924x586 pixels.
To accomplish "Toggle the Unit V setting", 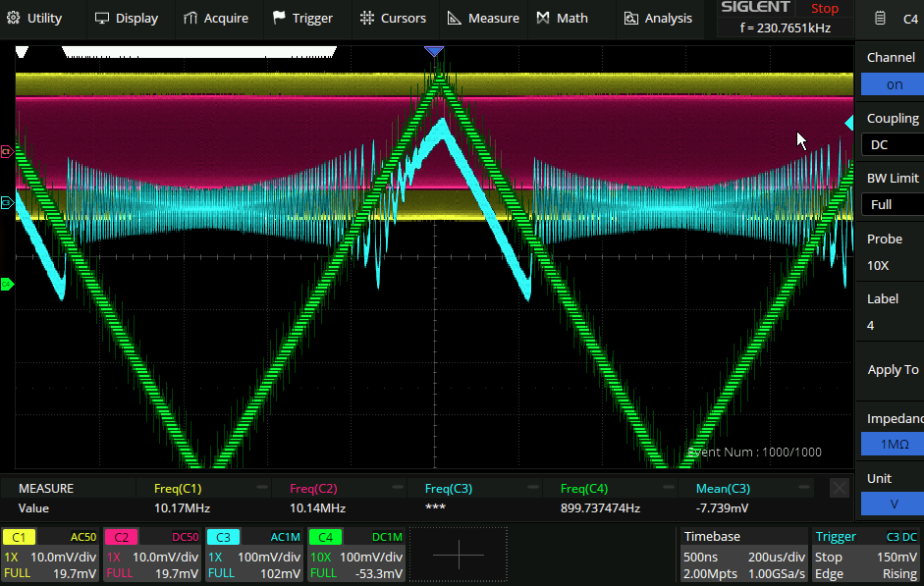I will [893, 504].
